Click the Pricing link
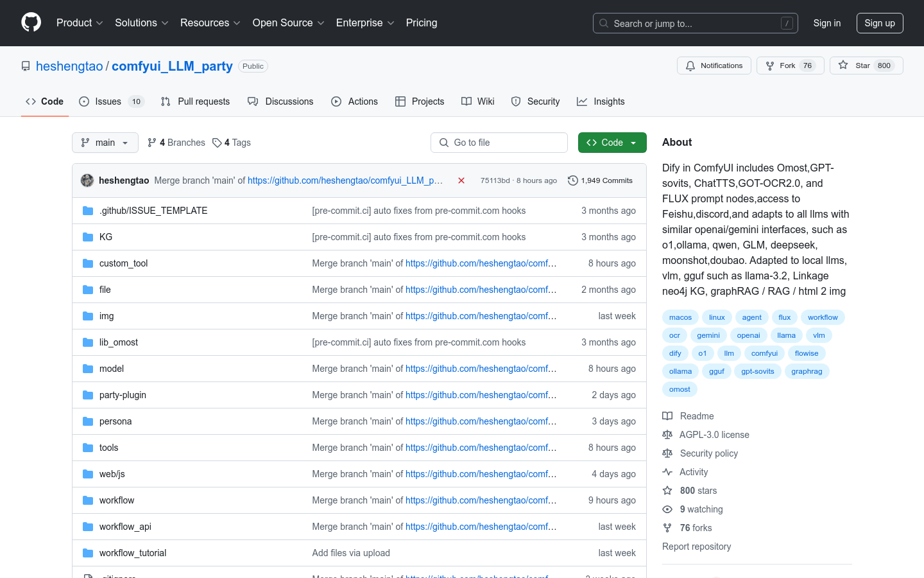The width and height of the screenshot is (924, 578). tap(422, 22)
